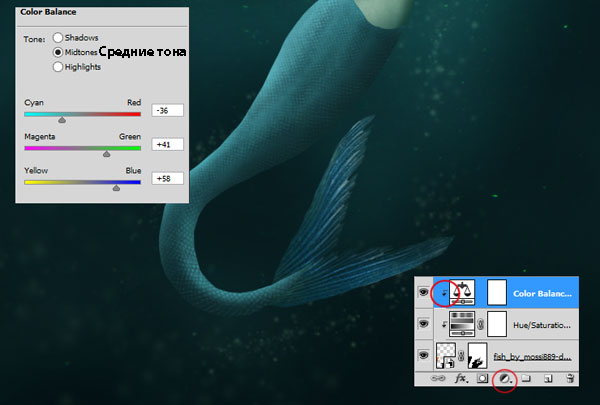Click the Hue/Saturation adjustment thumbnail icon
600x405 pixels.
pyautogui.click(x=462, y=324)
